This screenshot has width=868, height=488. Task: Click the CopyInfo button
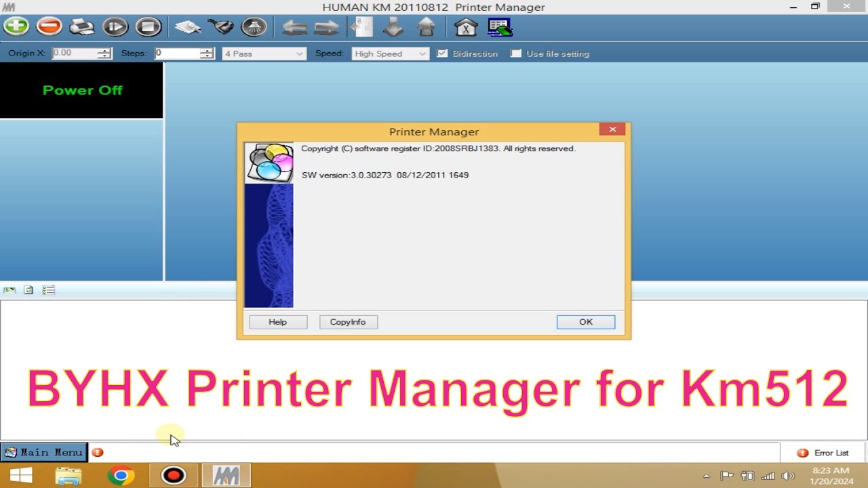pos(348,322)
